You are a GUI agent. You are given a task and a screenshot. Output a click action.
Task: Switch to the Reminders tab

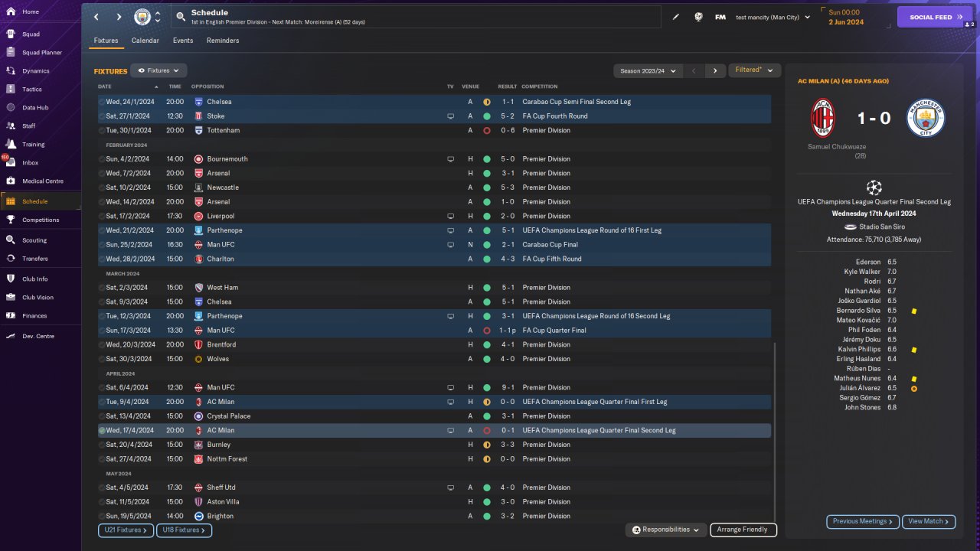click(x=223, y=41)
